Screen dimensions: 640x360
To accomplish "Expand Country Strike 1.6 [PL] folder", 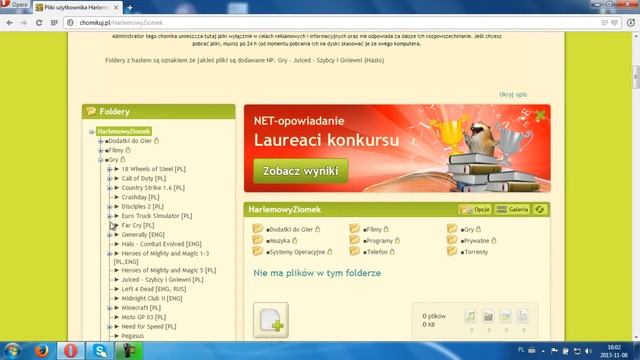I will [109, 188].
